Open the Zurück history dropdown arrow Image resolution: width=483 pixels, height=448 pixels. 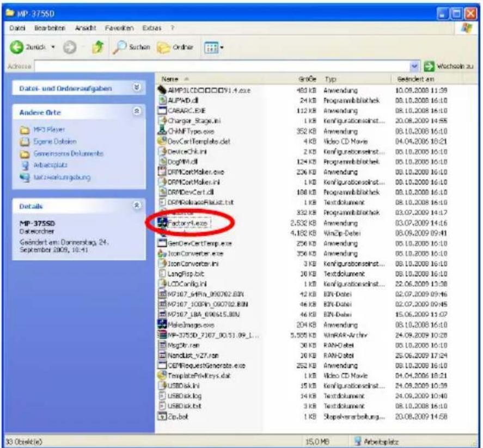click(x=53, y=47)
